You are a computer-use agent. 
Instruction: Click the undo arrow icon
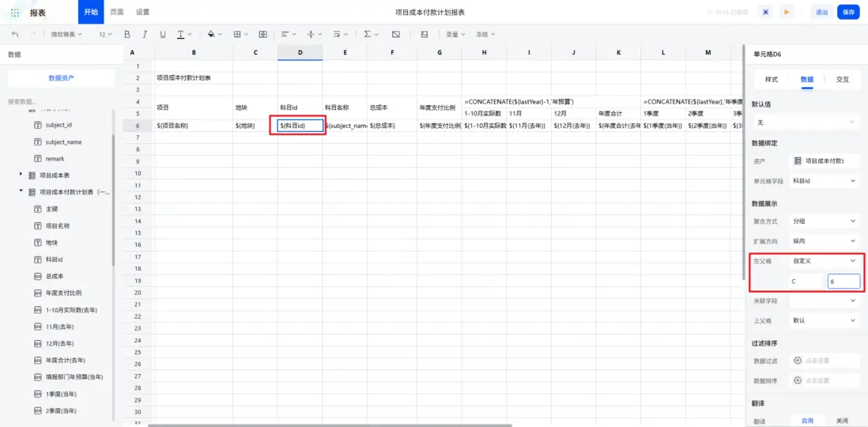[15, 34]
